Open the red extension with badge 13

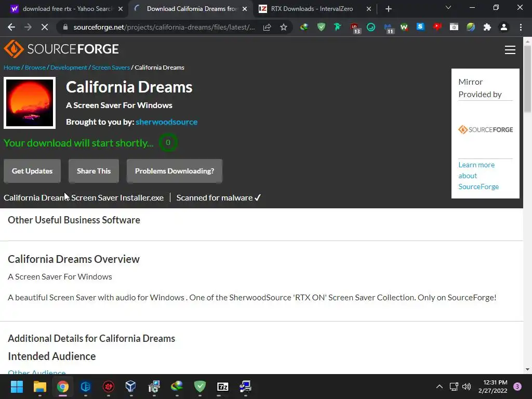(x=355, y=28)
